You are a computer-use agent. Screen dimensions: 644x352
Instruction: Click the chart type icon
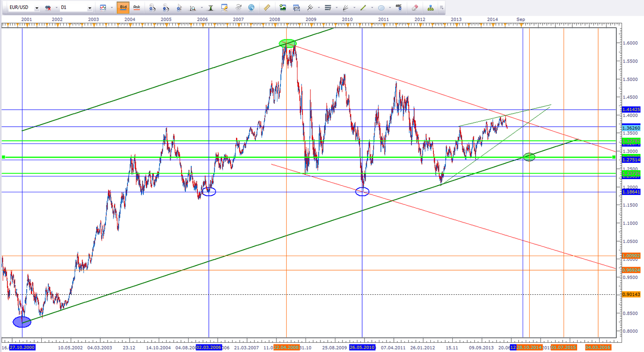103,8
